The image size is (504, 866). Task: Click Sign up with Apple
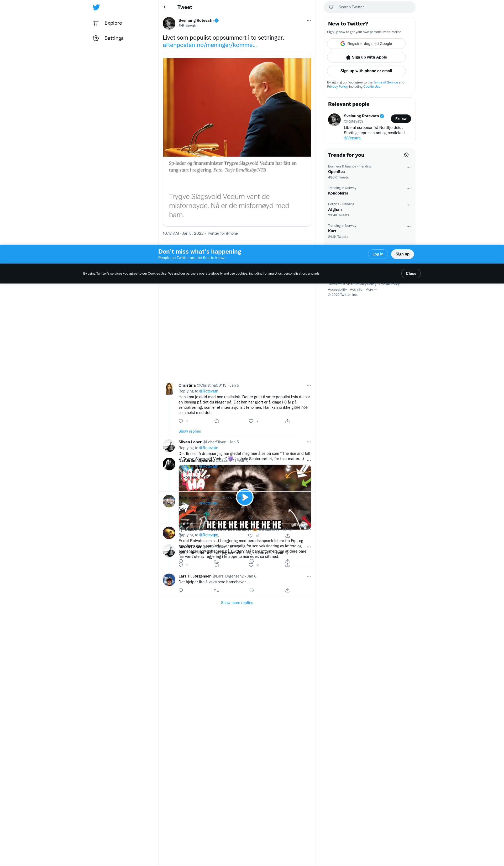pos(366,57)
